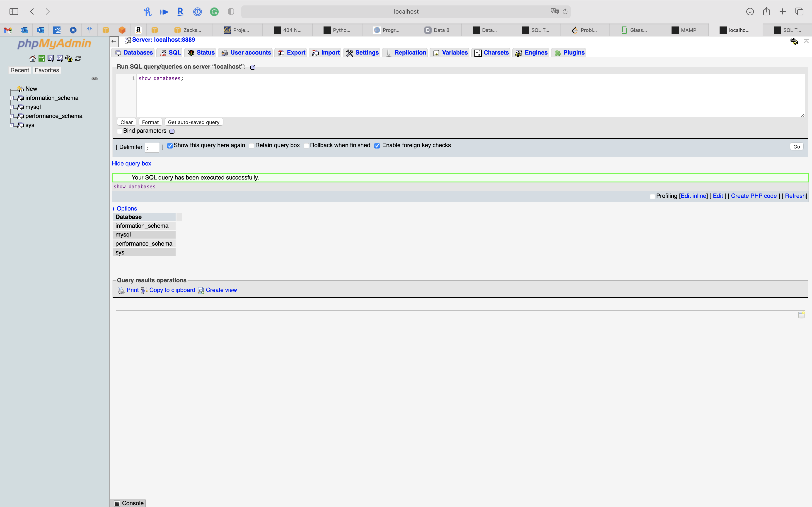The image size is (812, 507).
Task: Check the Retain query box option
Action: [251, 146]
